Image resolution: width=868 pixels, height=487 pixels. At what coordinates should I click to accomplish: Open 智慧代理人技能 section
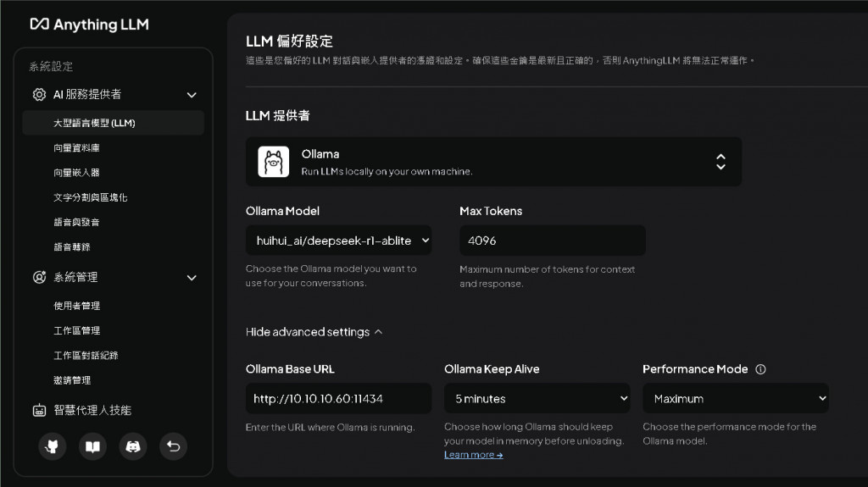click(x=92, y=410)
